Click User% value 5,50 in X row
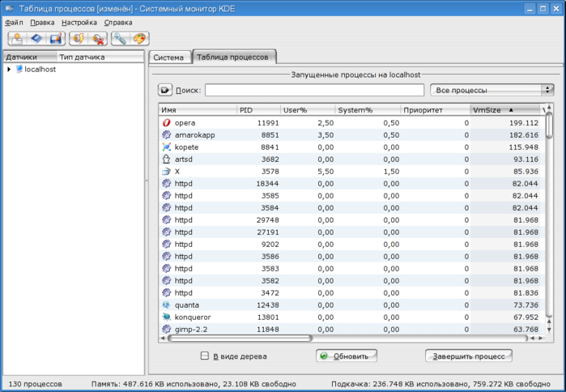Viewport: 566px width, 392px height. point(326,172)
